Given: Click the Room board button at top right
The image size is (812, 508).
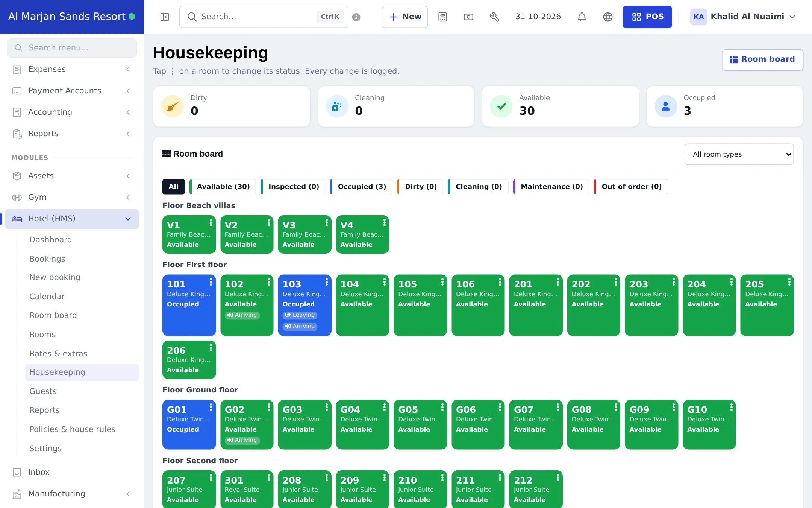Looking at the screenshot, I should (762, 59).
